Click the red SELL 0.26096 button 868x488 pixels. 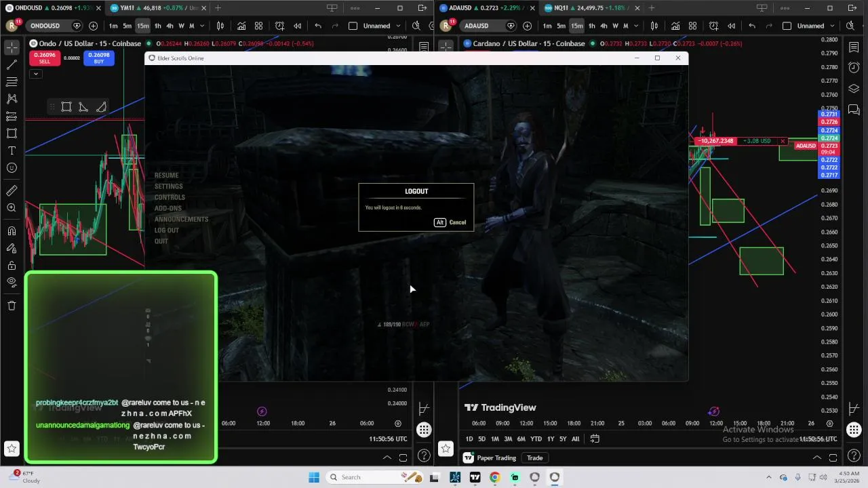(x=44, y=58)
